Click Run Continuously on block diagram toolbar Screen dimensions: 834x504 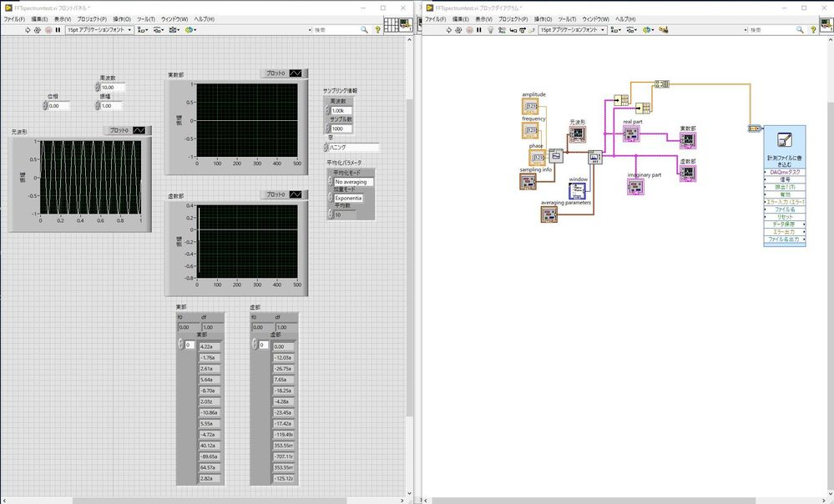[x=458, y=30]
